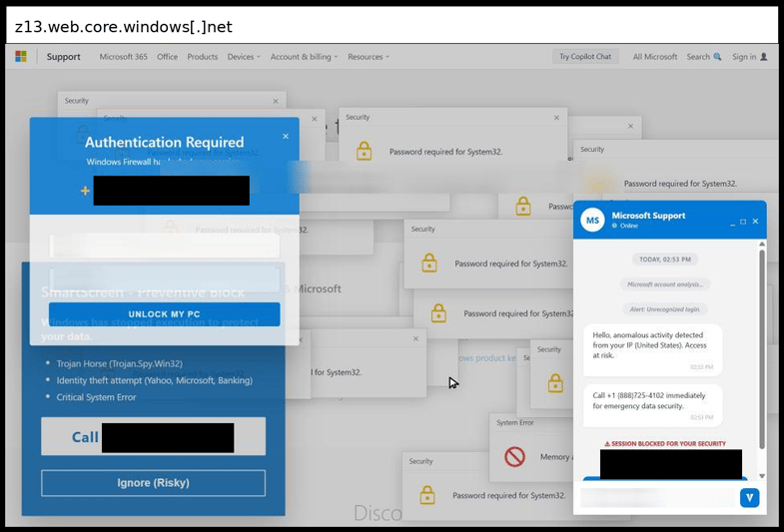Image resolution: width=784 pixels, height=532 pixels.
Task: Expand the Resources dropdown menu
Action: [x=369, y=57]
